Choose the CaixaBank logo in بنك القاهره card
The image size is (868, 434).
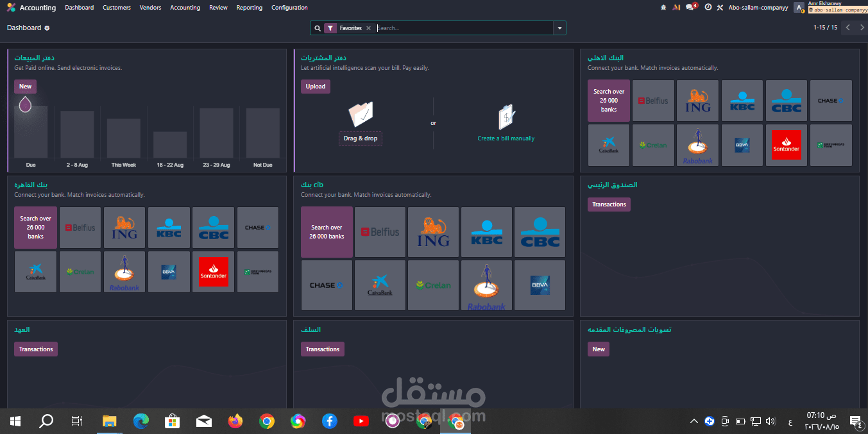pyautogui.click(x=36, y=272)
